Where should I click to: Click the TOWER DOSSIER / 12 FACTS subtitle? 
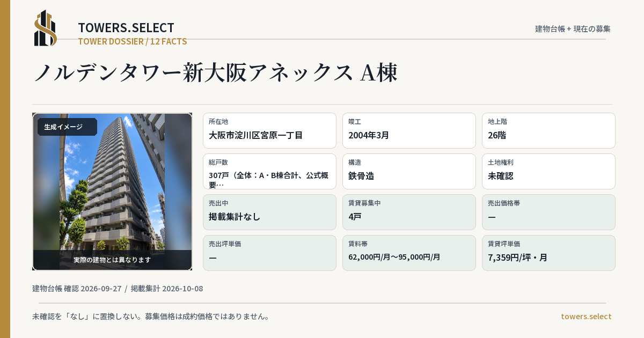click(133, 41)
